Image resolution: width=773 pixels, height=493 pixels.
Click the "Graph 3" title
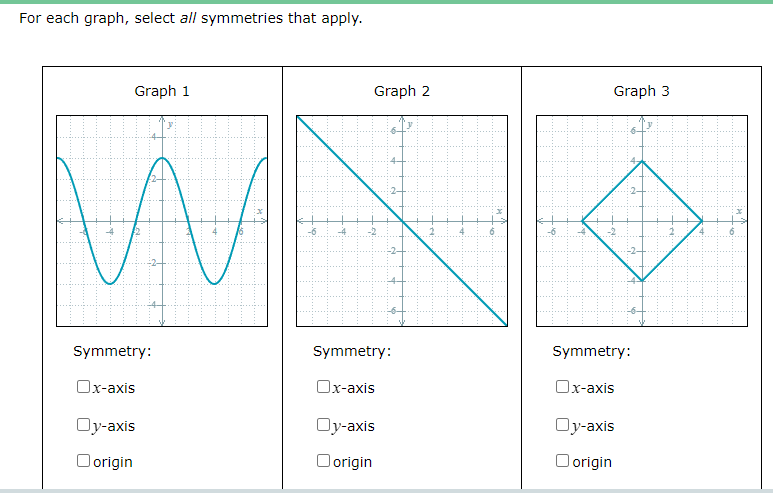point(642,91)
